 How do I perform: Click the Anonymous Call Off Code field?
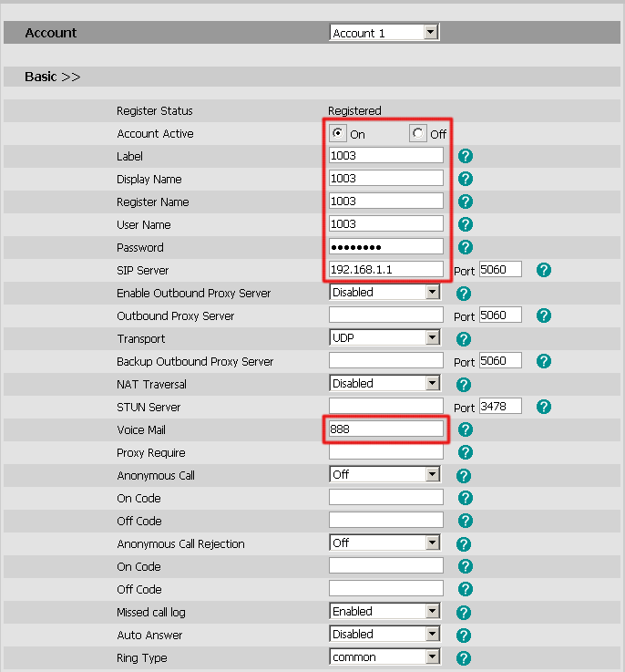386,520
